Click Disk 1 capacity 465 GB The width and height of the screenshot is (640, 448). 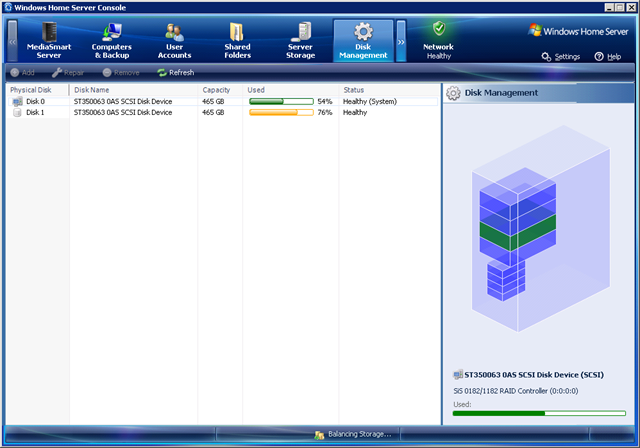coord(213,112)
